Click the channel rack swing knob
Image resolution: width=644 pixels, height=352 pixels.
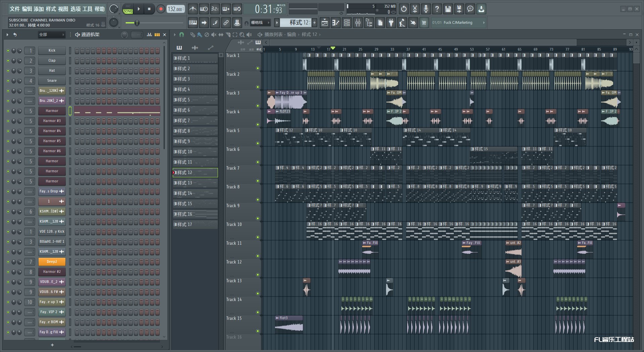coord(124,35)
